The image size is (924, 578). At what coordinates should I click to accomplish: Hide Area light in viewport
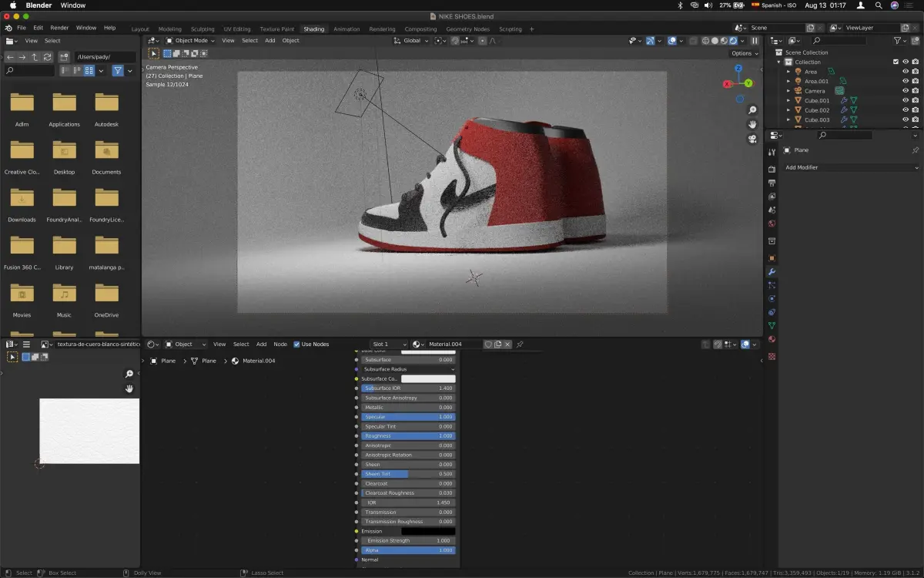tap(906, 72)
